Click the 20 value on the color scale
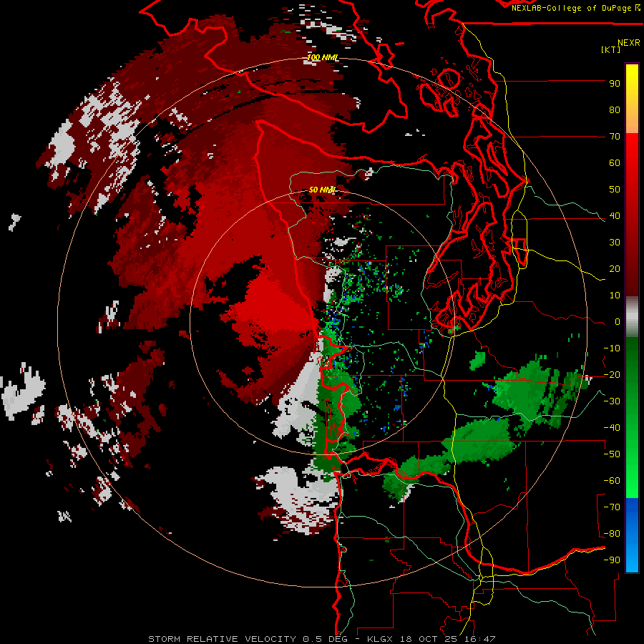The width and height of the screenshot is (644, 644). [x=615, y=268]
